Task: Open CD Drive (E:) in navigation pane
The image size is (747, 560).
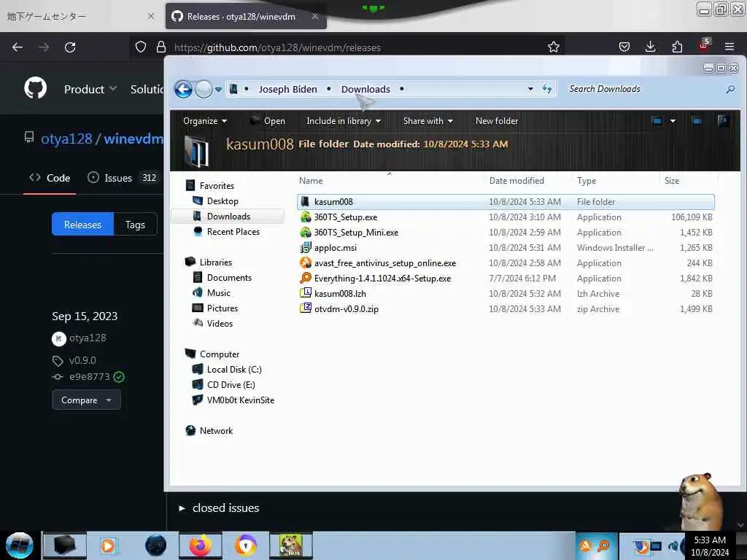Action: (x=231, y=385)
